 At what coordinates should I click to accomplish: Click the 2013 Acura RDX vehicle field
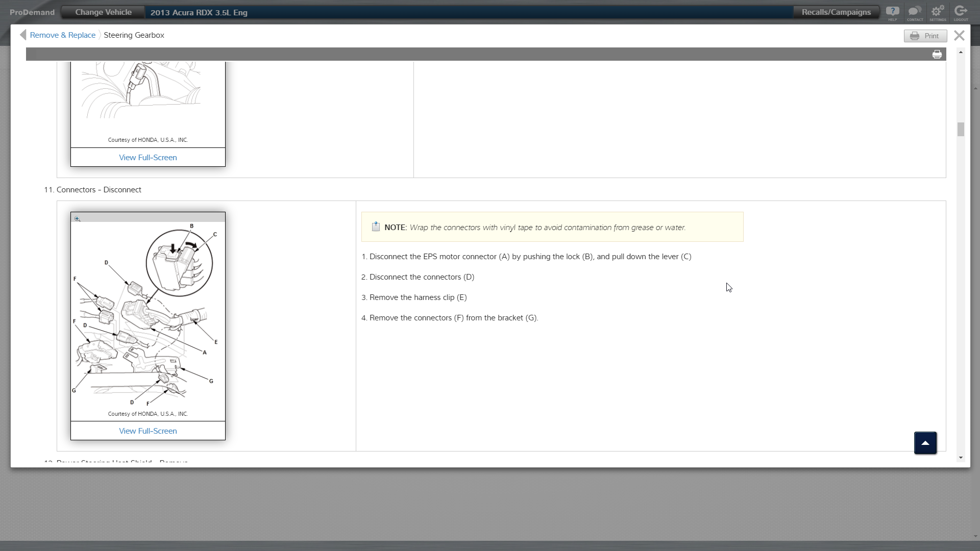(x=199, y=12)
